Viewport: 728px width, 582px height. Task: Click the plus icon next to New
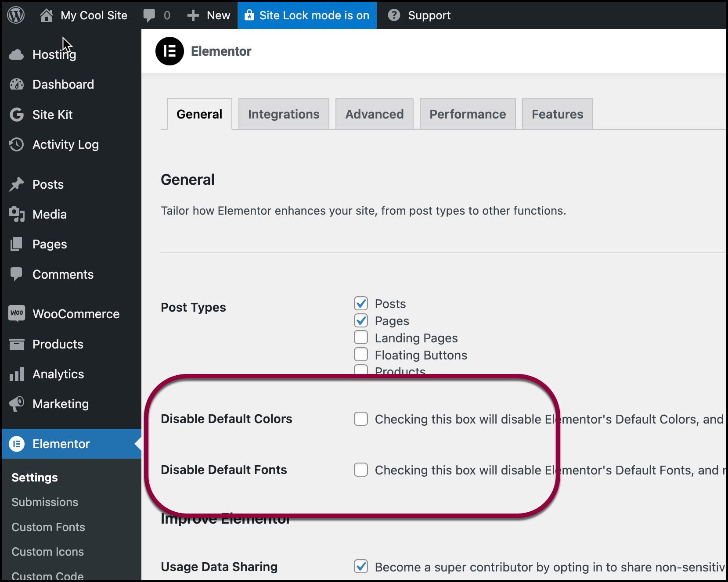click(193, 16)
